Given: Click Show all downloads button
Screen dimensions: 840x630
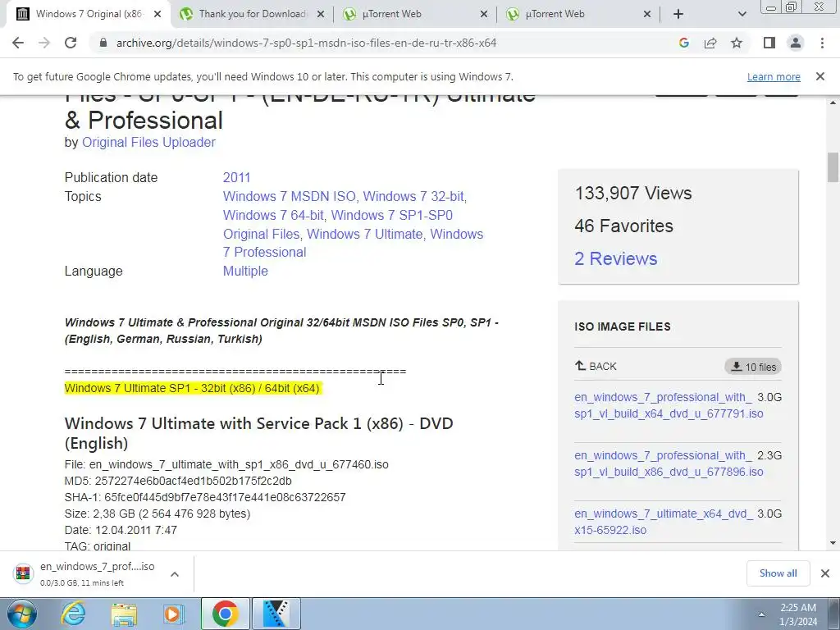Looking at the screenshot, I should pyautogui.click(x=778, y=573).
